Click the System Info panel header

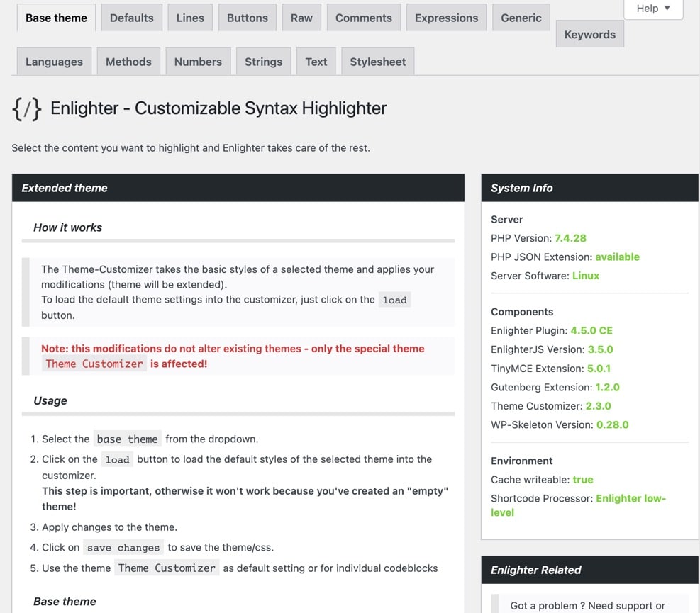point(589,188)
